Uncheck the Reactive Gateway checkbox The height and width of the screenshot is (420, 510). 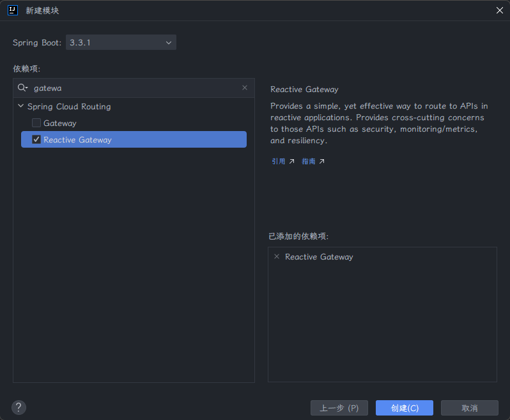click(36, 139)
